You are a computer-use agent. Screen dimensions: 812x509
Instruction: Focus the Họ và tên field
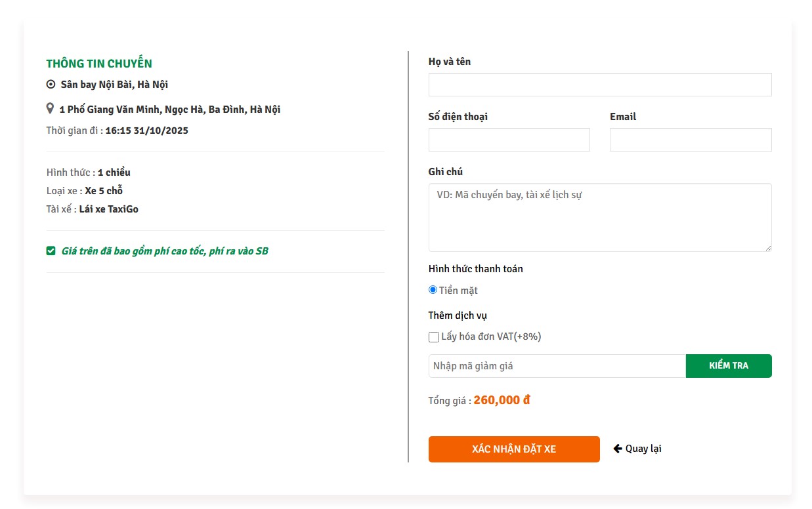[x=599, y=85]
